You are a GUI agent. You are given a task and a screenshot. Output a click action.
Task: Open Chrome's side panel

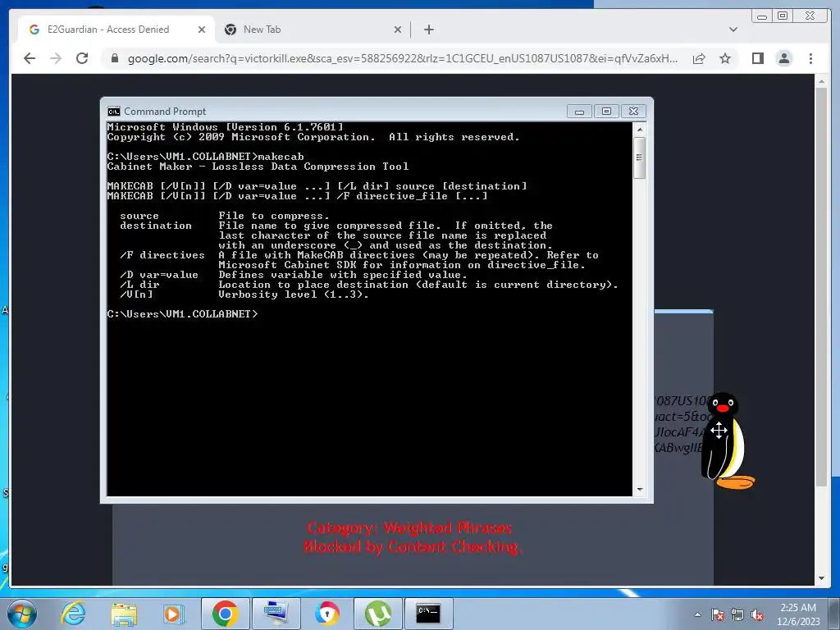[x=757, y=58]
